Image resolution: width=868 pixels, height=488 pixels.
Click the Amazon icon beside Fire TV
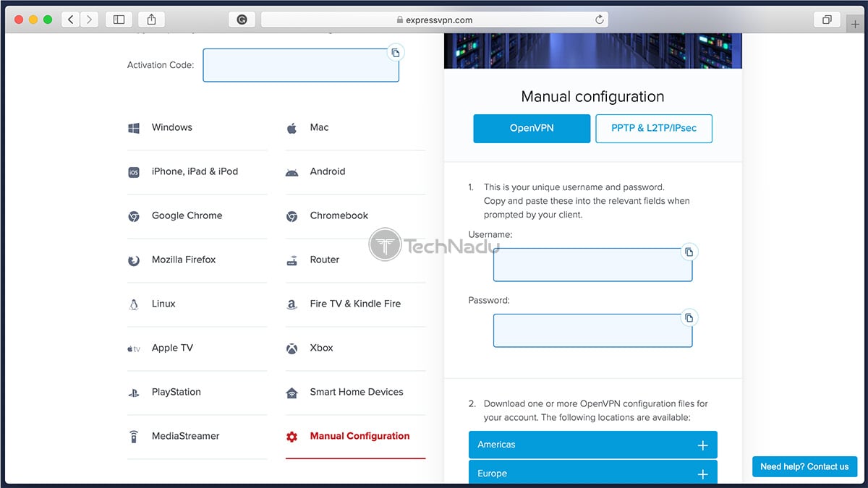pos(292,304)
